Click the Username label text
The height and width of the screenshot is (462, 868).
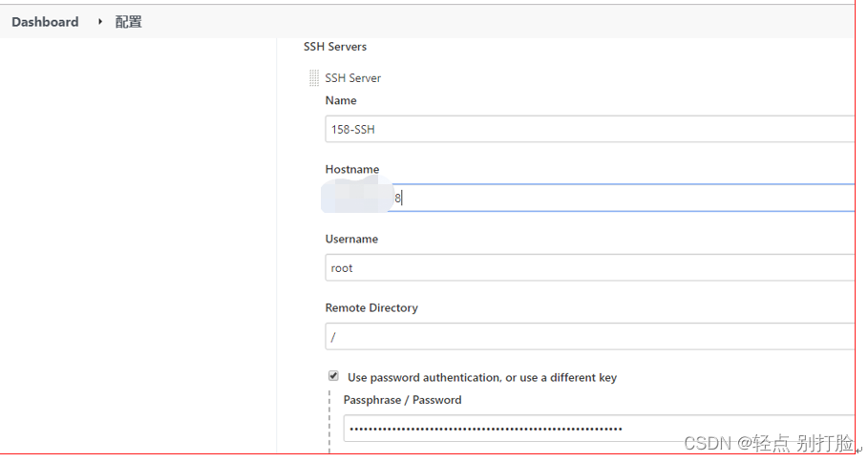tap(351, 239)
